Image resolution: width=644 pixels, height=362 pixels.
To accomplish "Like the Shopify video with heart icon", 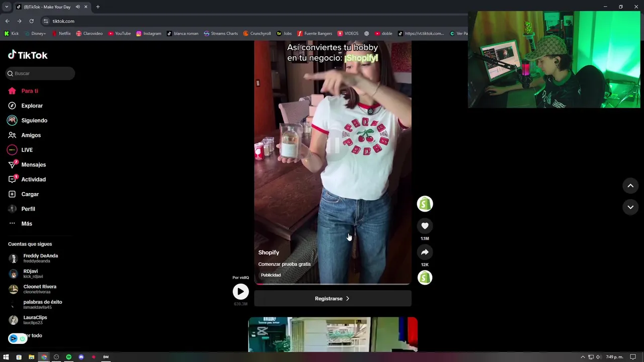I will tap(425, 226).
